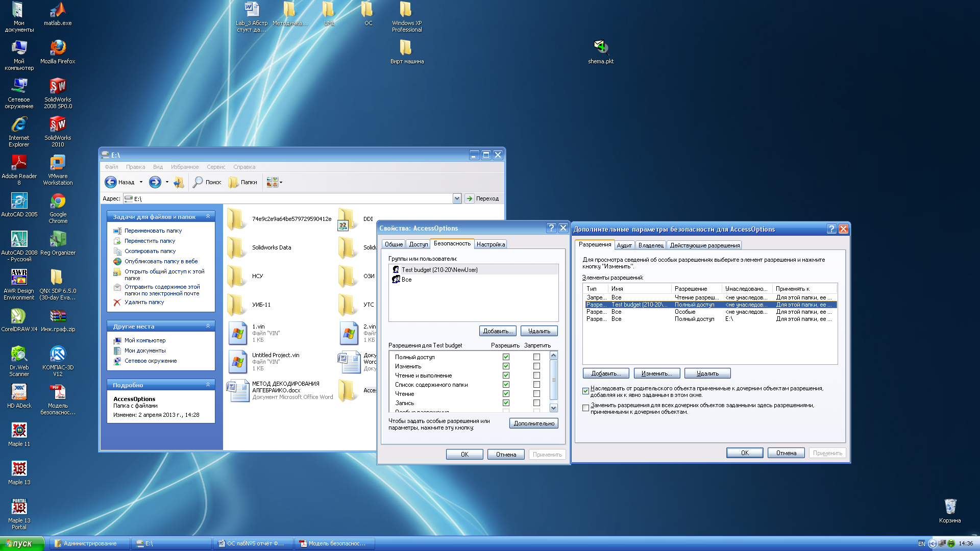This screenshot has height=551, width=980.
Task: Click the Forward arrow in Explorer toolbar
Action: [155, 182]
